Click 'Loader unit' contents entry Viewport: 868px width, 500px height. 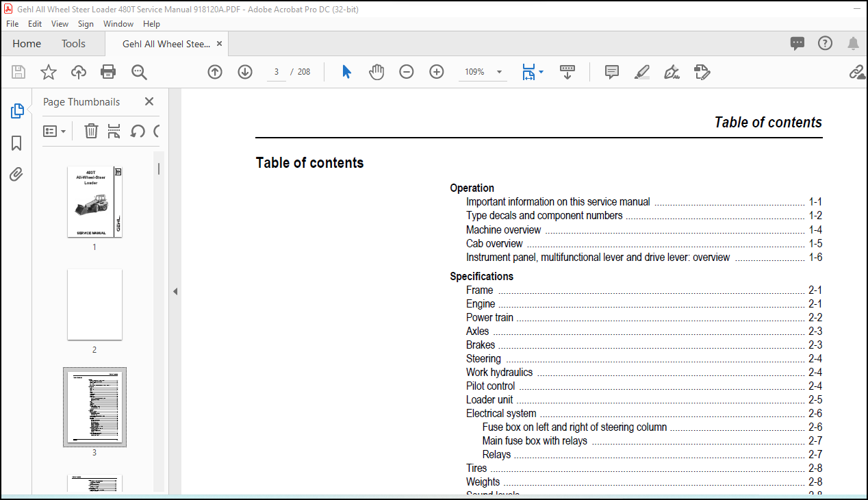pos(489,399)
